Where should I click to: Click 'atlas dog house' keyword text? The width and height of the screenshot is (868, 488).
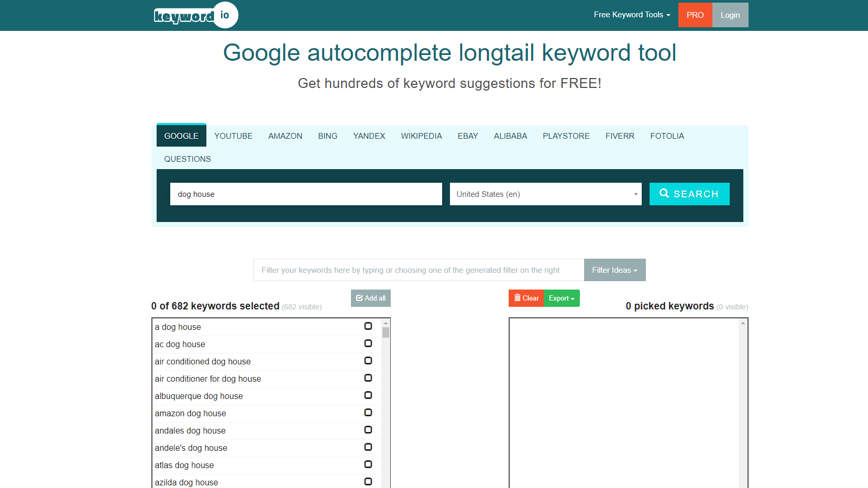(x=184, y=465)
